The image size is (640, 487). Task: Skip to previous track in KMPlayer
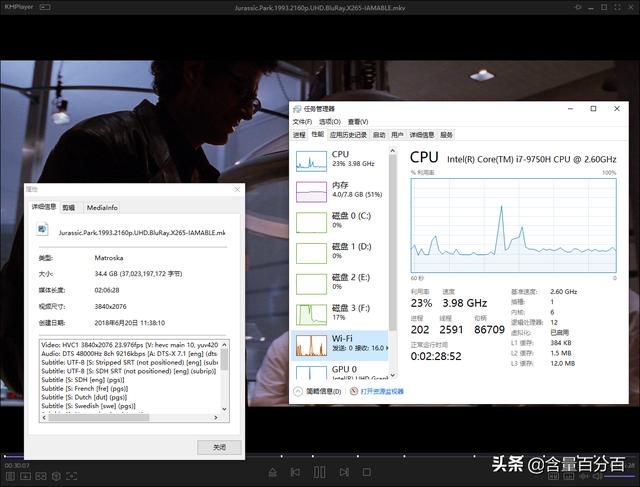tap(295, 472)
